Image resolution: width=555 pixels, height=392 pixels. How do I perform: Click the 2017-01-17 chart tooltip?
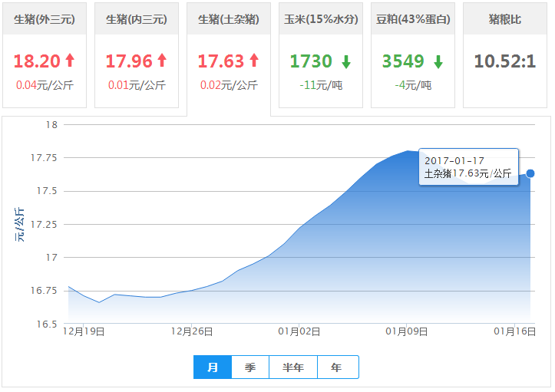[468, 166]
